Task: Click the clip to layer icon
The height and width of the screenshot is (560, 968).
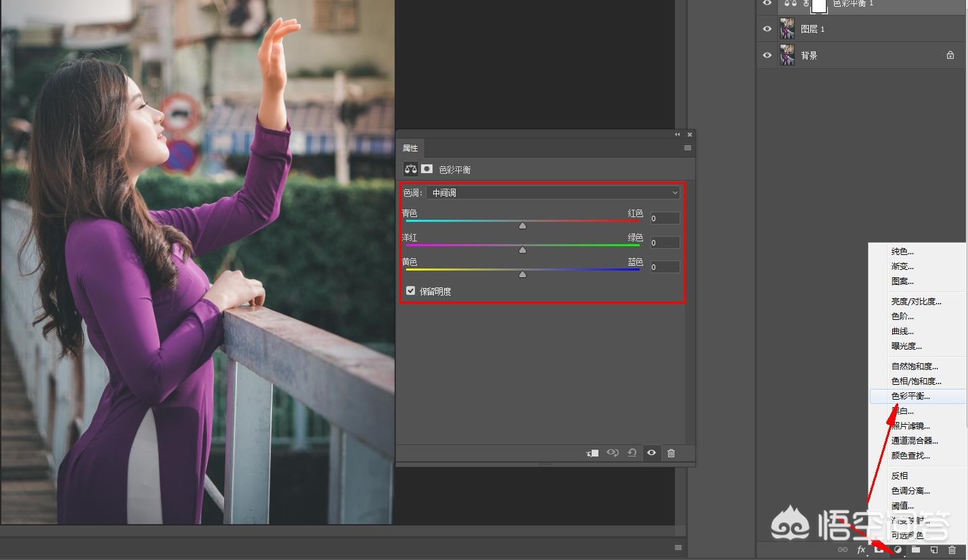Action: (592, 453)
